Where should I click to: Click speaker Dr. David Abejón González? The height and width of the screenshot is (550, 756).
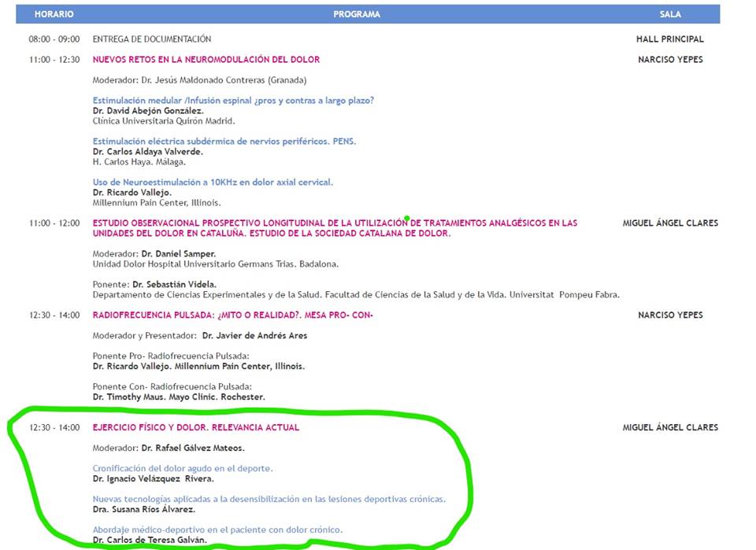[x=148, y=111]
